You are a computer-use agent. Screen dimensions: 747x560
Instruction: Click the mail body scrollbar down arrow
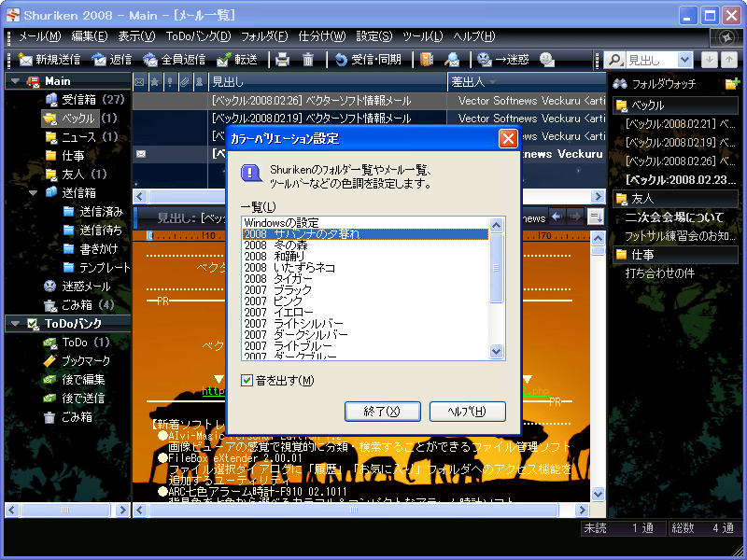coord(598,494)
